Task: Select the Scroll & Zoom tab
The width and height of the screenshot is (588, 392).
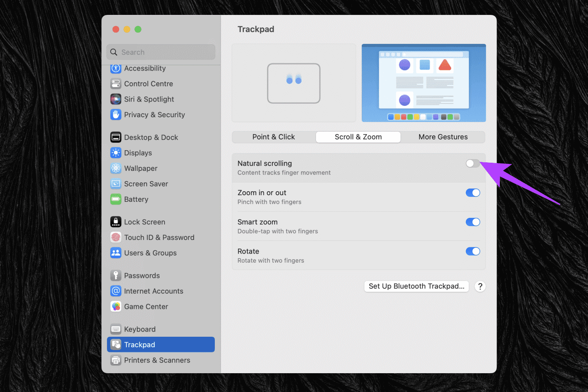Action: 358,137
